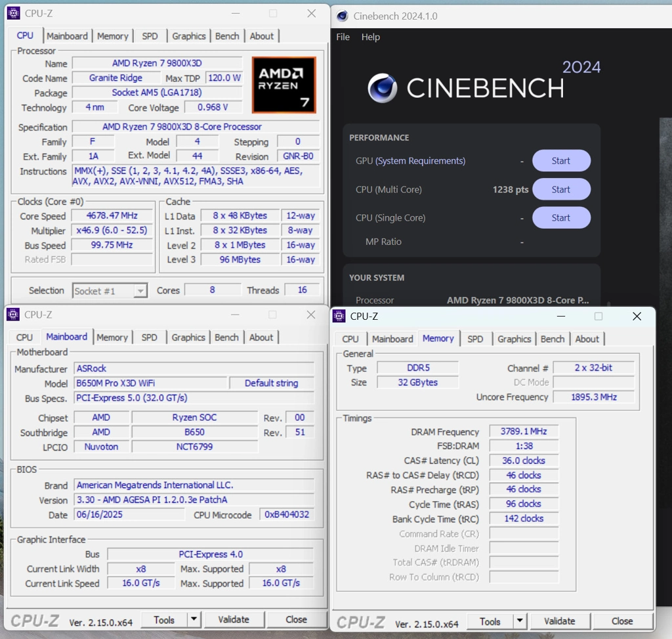Show About tab in the Memory CPU-Z window
Screen dimensions: 672x639
[587, 339]
